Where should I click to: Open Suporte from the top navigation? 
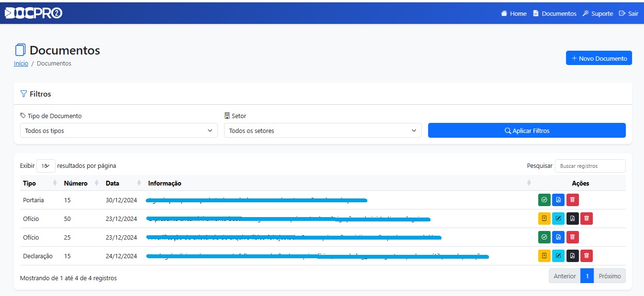coord(598,13)
